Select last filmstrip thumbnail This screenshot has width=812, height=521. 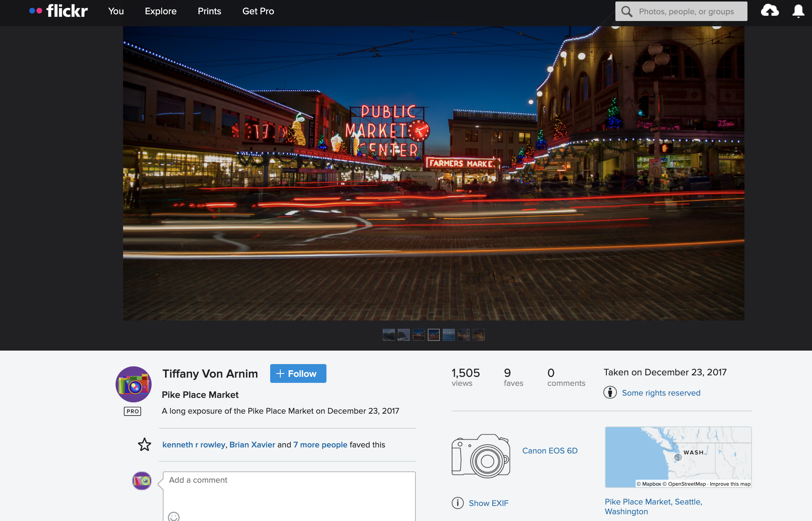479,334
